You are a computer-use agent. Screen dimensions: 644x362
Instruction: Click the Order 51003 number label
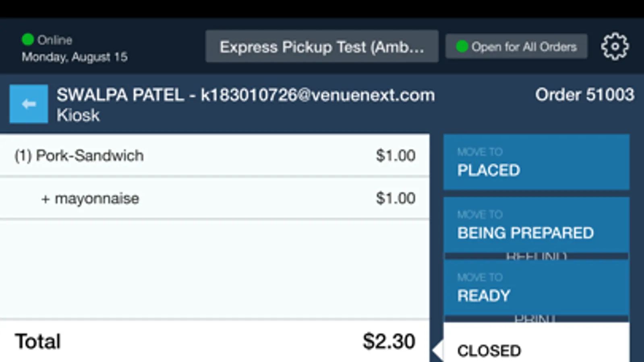point(584,95)
